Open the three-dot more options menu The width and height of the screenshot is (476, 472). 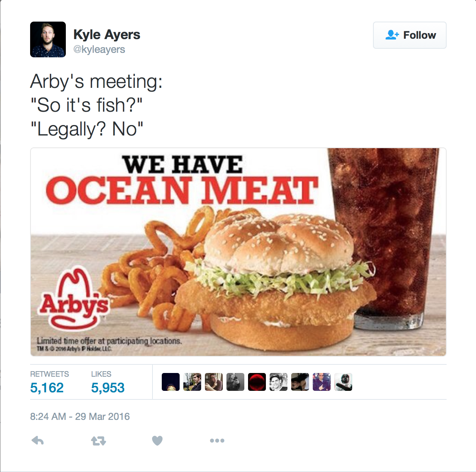tap(217, 441)
